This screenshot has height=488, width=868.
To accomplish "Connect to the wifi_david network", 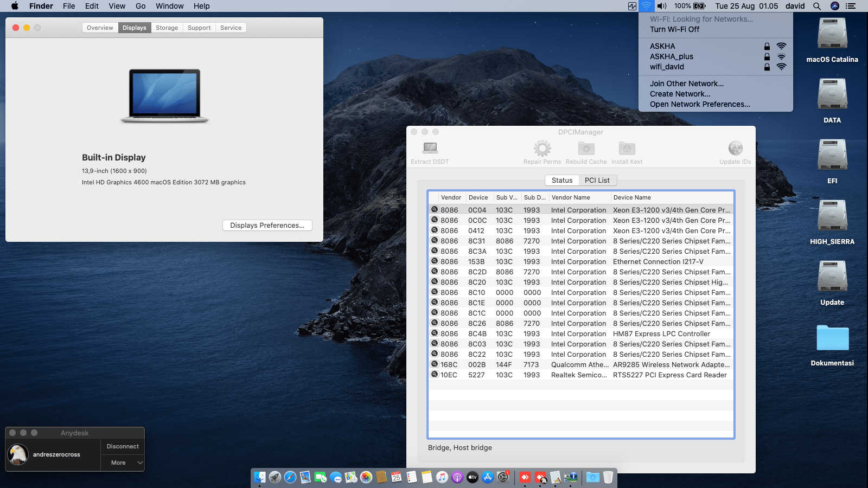I will [716, 67].
